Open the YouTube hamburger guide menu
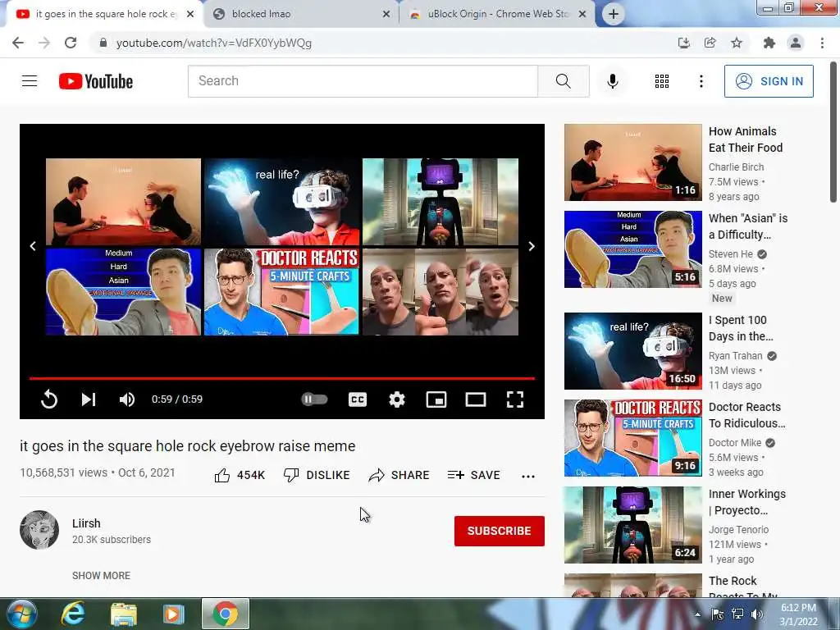Viewport: 840px width, 630px height. [x=30, y=81]
